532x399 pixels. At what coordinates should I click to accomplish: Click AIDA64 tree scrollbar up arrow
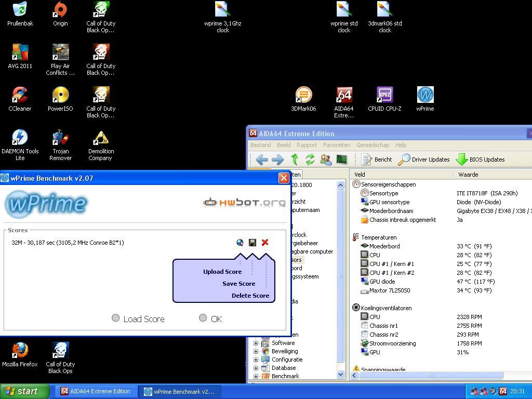(341, 185)
